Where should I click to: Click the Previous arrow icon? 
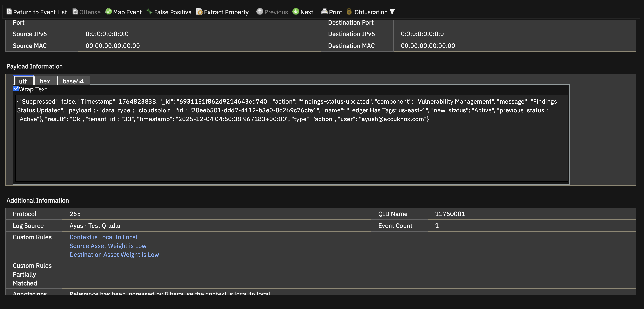[x=260, y=11]
